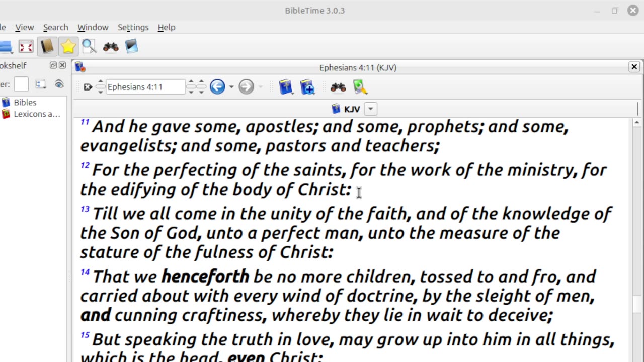Float the Bookshelf dock panel

coord(53,65)
